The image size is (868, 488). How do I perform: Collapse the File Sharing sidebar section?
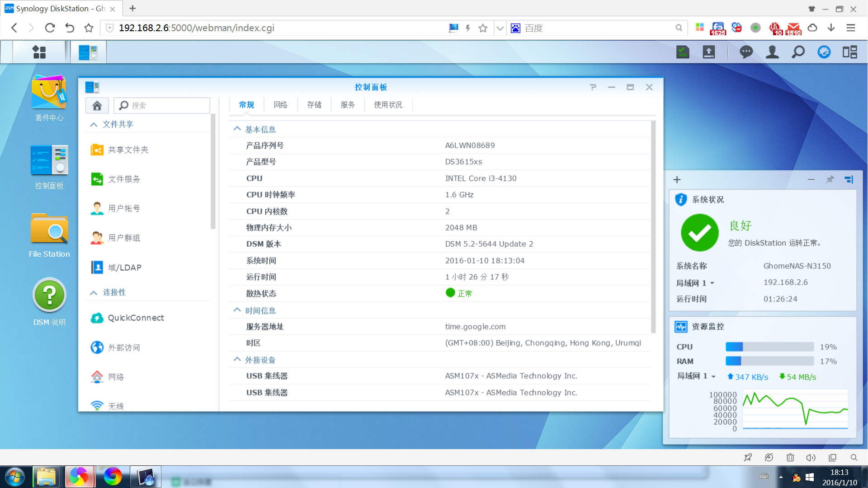[x=94, y=124]
